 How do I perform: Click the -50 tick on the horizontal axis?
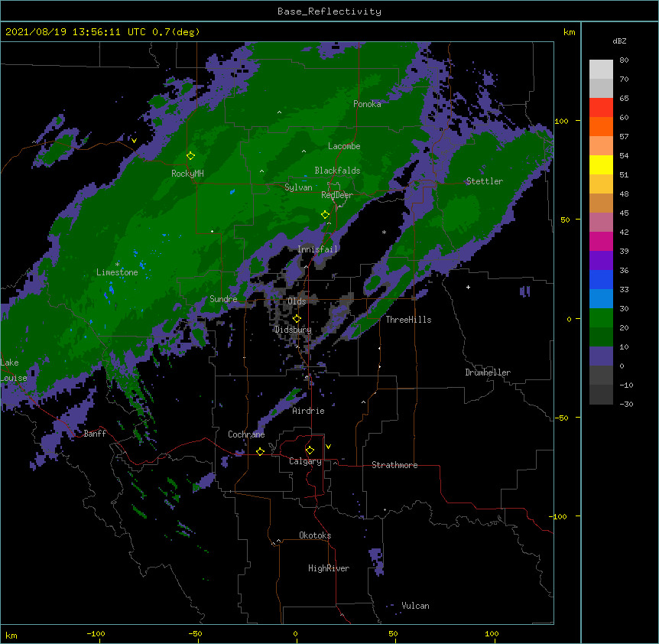tap(195, 633)
